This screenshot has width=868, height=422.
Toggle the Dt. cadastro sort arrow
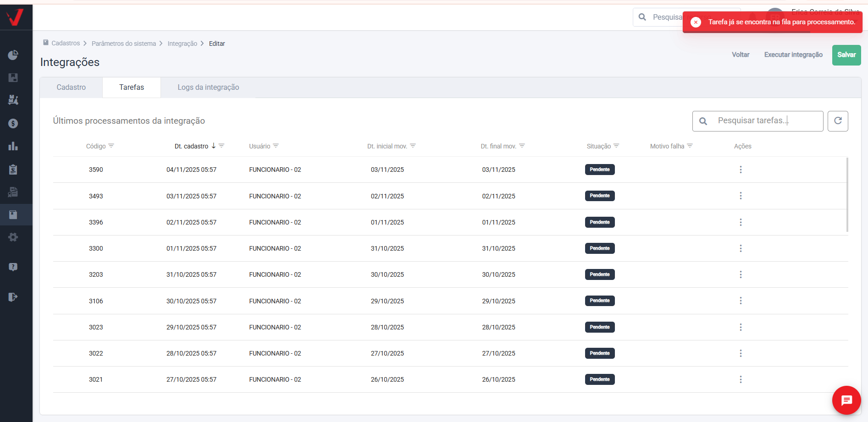coord(213,146)
